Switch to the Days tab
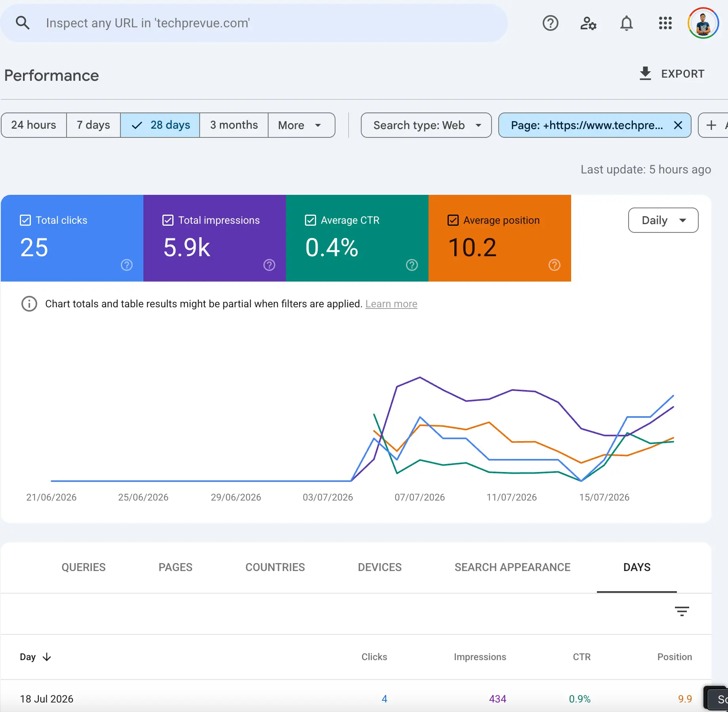This screenshot has height=712, width=728. click(x=637, y=567)
